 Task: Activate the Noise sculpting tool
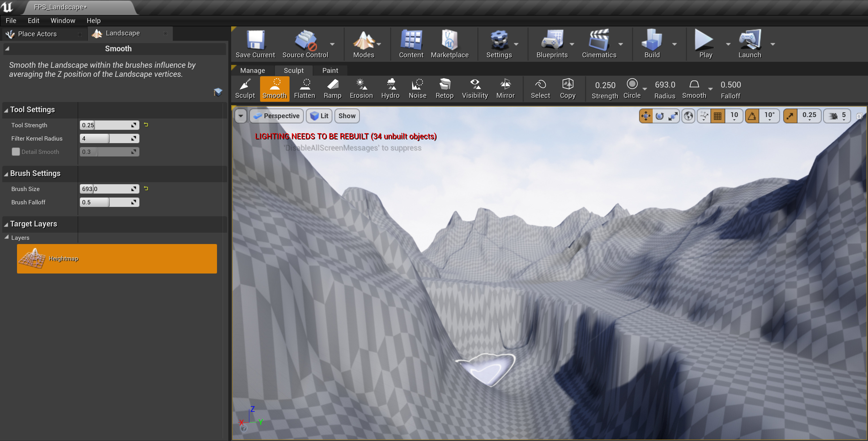(417, 88)
